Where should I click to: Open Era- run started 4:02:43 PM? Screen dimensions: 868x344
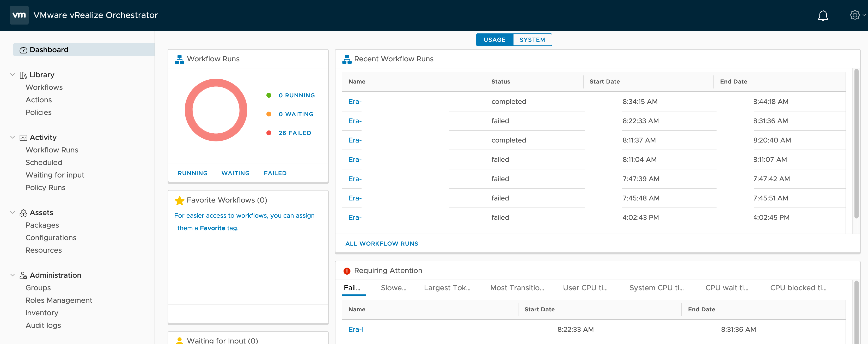355,218
